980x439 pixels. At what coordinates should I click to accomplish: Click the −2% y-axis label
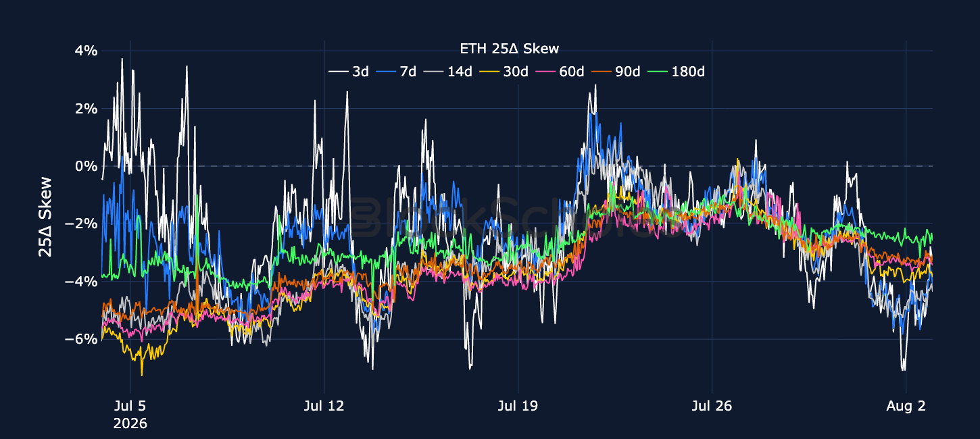coord(81,224)
